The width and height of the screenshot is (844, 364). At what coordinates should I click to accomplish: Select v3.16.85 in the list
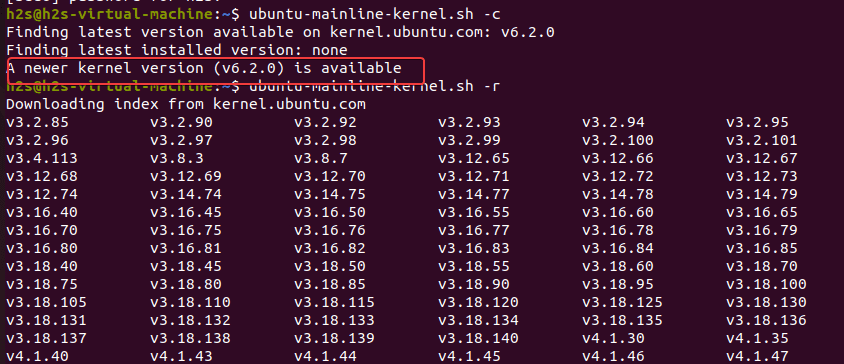762,249
